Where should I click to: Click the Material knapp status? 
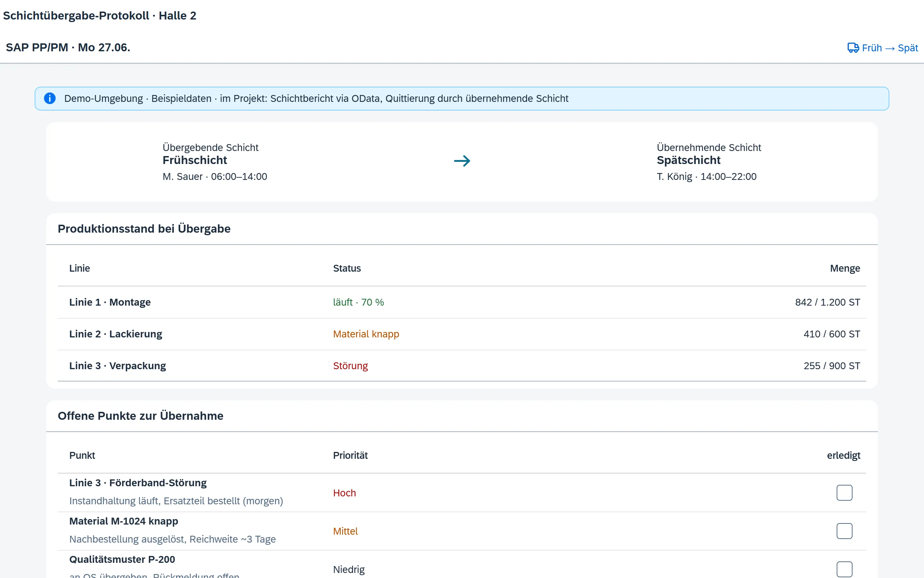[366, 334]
